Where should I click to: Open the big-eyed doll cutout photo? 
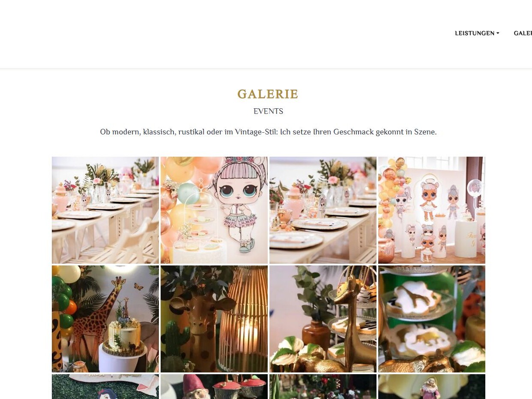[214, 210]
